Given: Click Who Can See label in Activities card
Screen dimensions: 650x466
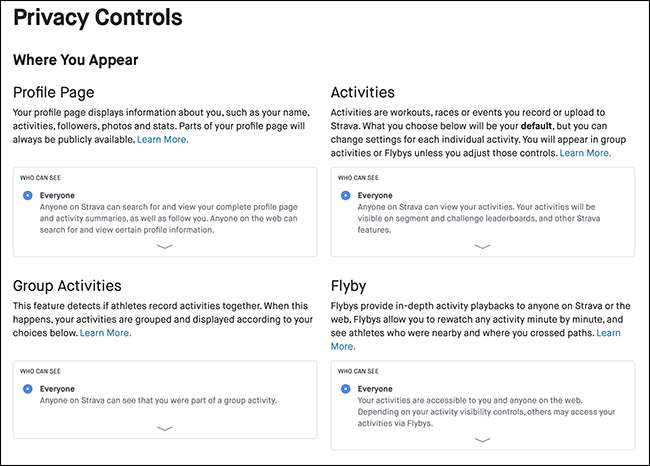Looking at the screenshot, I should click(x=359, y=177).
